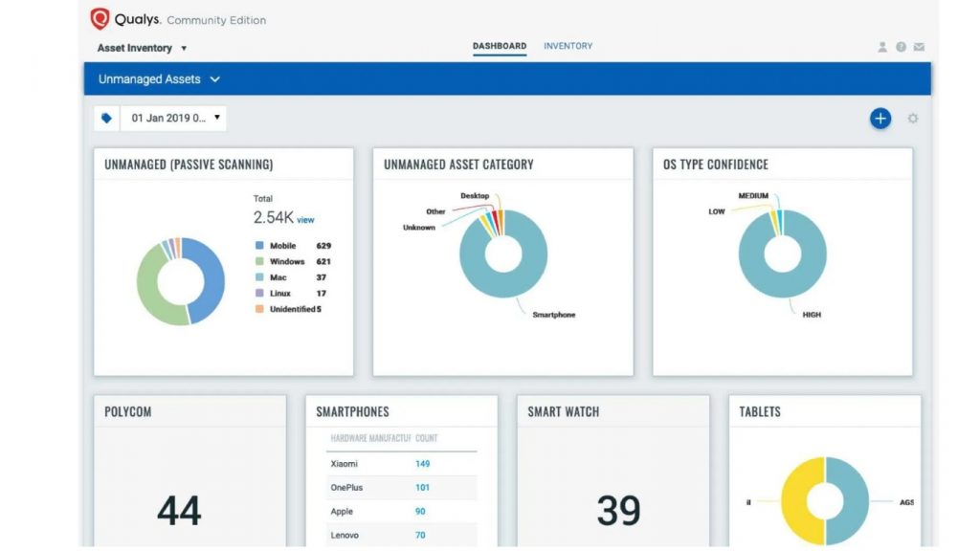Open dashboard settings via gear icon
The width and height of the screenshot is (980, 551).
click(912, 118)
